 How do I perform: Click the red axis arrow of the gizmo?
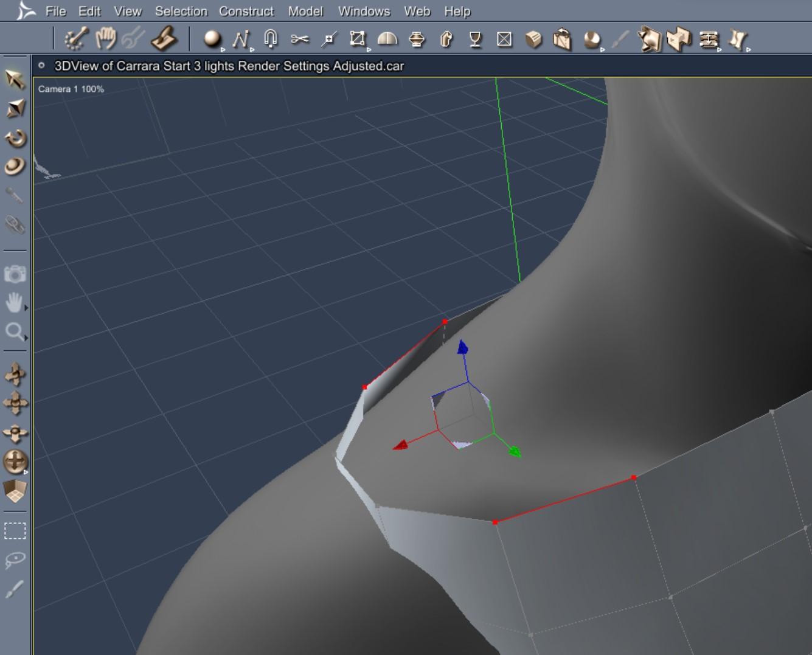pyautogui.click(x=400, y=446)
